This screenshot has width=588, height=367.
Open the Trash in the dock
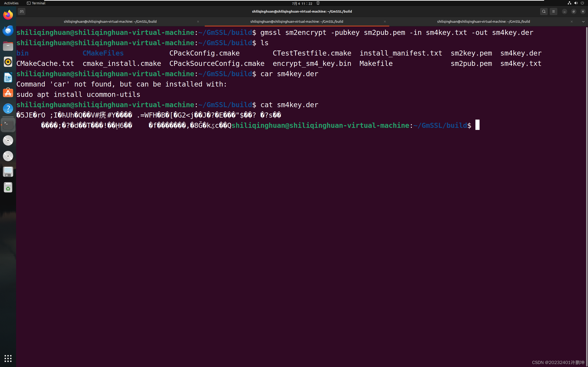click(8, 187)
